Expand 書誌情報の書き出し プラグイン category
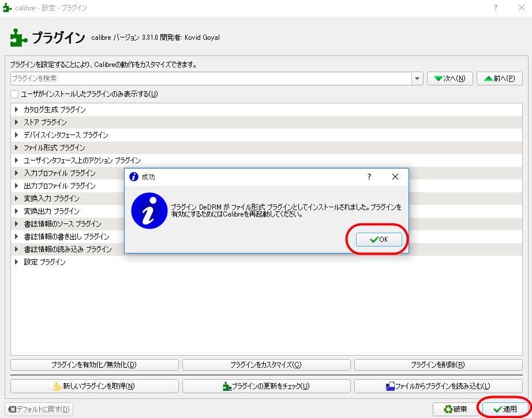 tap(16, 236)
